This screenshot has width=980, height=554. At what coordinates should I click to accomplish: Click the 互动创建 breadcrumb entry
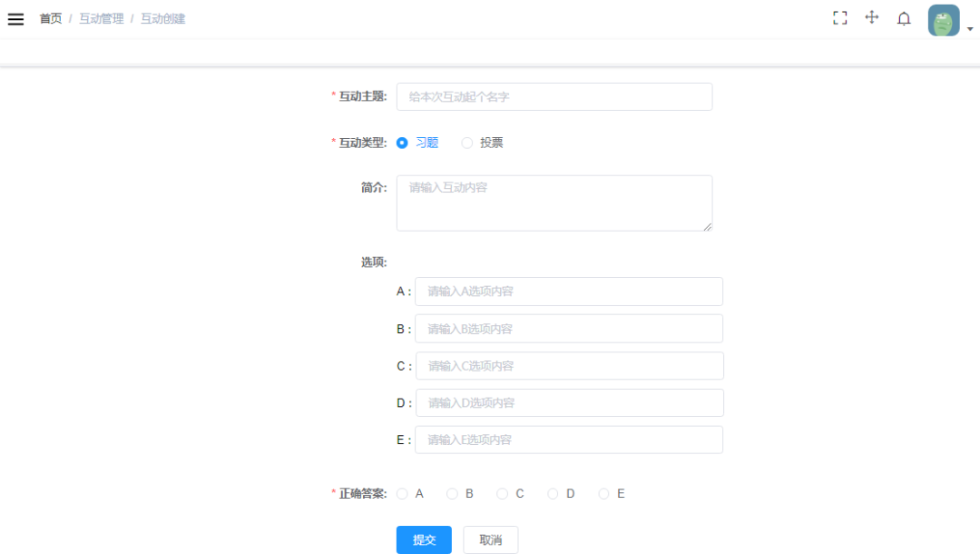pyautogui.click(x=164, y=17)
